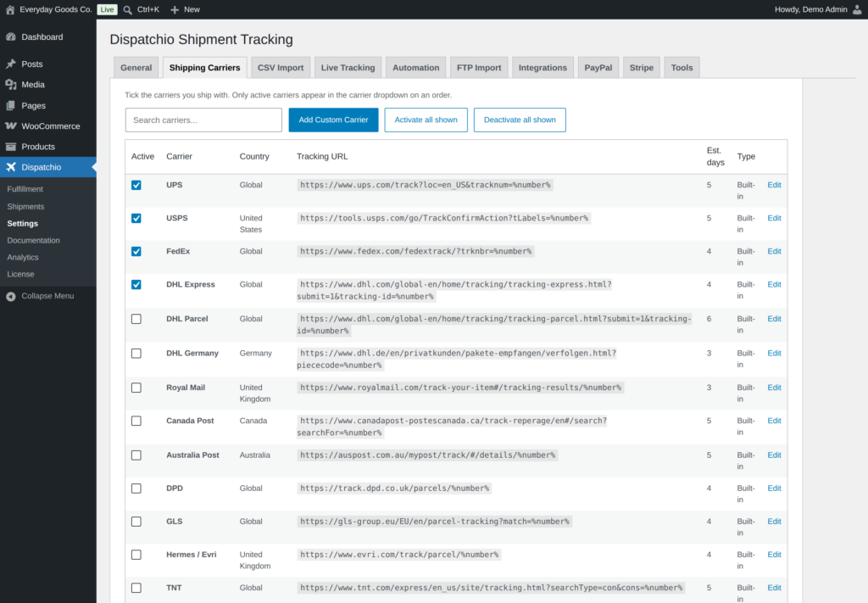868x603 pixels.
Task: Enable the DHL Parcel carrier checkbox
Action: pos(136,319)
